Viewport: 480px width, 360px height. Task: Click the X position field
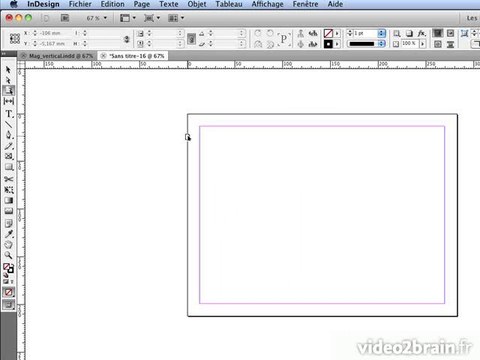pyautogui.click(x=53, y=33)
